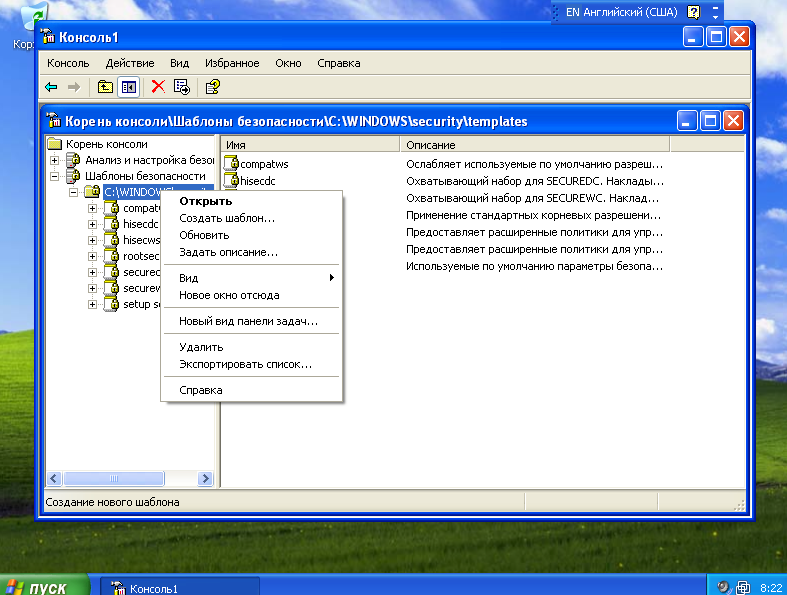Expand the securews tree node

pyautogui.click(x=92, y=289)
